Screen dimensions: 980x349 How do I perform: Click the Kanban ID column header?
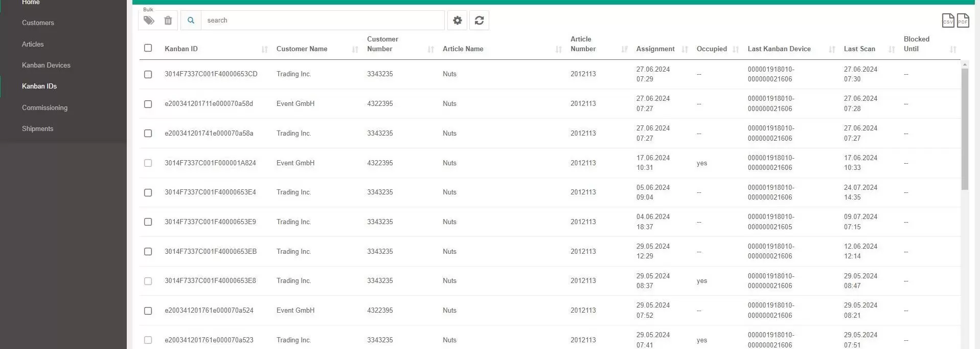[x=181, y=49]
